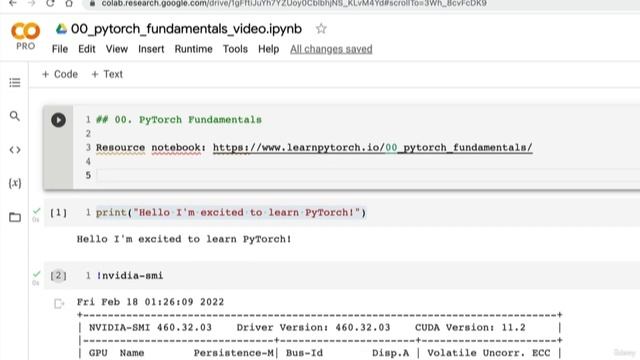
Task: Click the Colab PRO logo
Action: tap(25, 36)
